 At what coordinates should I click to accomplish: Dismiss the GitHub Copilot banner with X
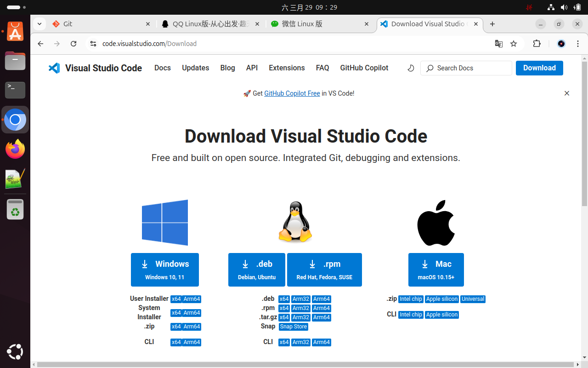[567, 93]
